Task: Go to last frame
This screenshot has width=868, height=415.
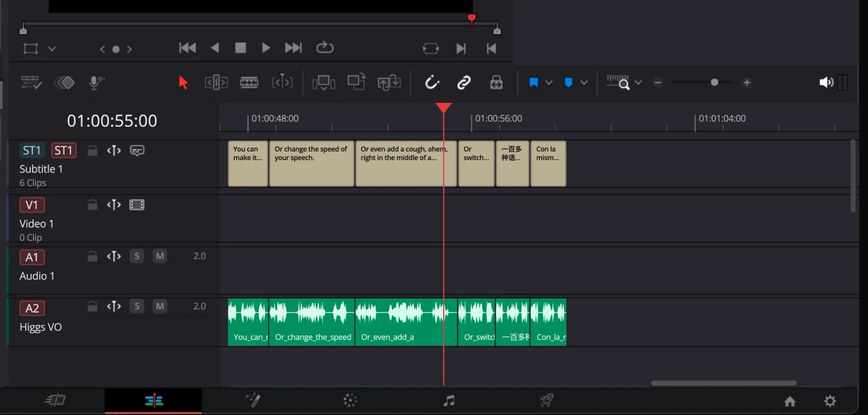Action: tap(293, 48)
